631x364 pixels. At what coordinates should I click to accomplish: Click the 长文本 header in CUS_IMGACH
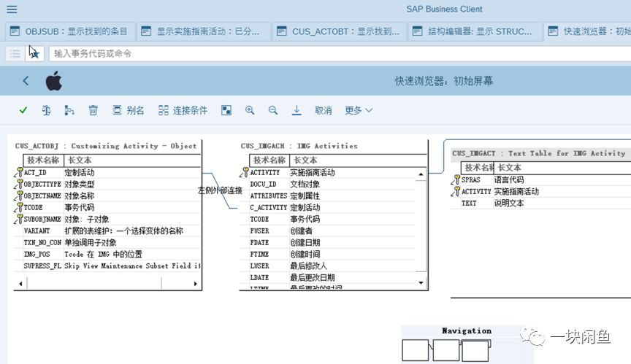pyautogui.click(x=358, y=160)
